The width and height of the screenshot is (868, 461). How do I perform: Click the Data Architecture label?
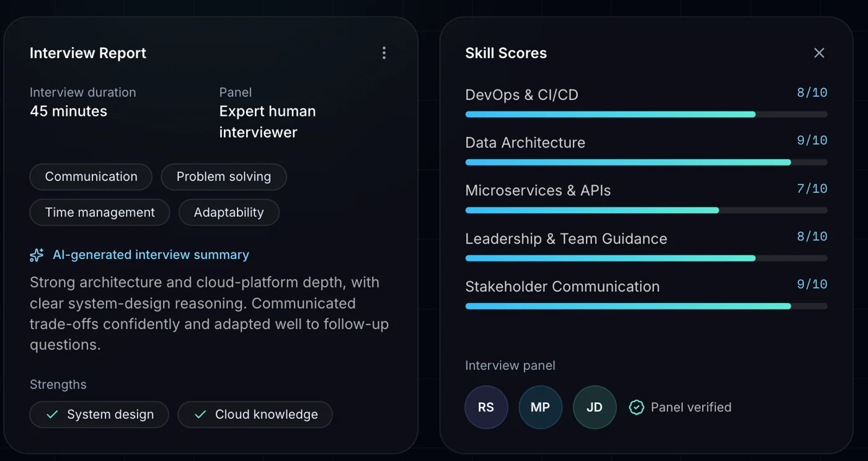point(525,143)
